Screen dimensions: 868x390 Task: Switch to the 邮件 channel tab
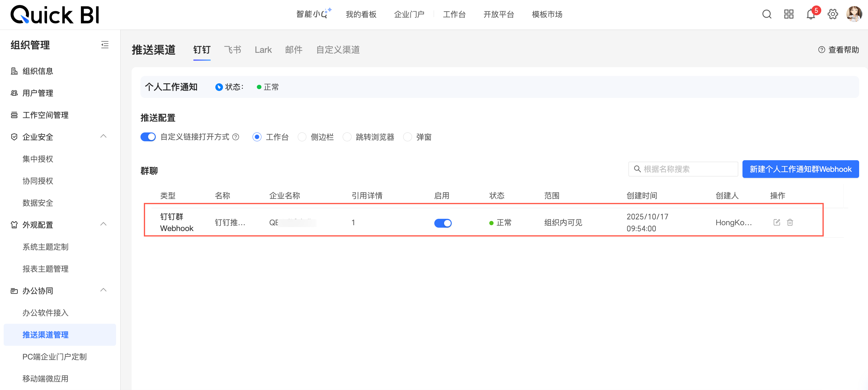click(294, 50)
